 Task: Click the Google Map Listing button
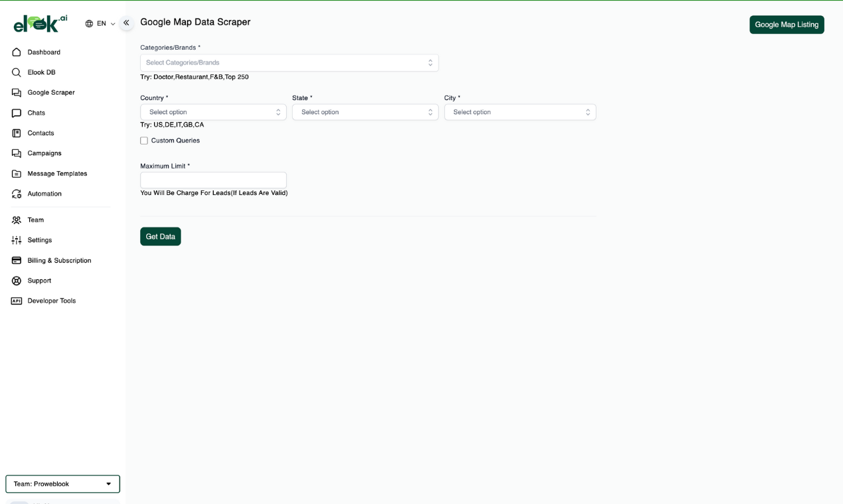coord(787,25)
